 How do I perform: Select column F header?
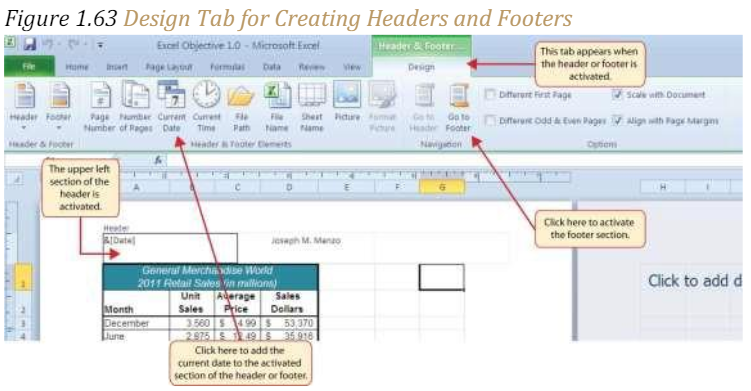point(397,187)
